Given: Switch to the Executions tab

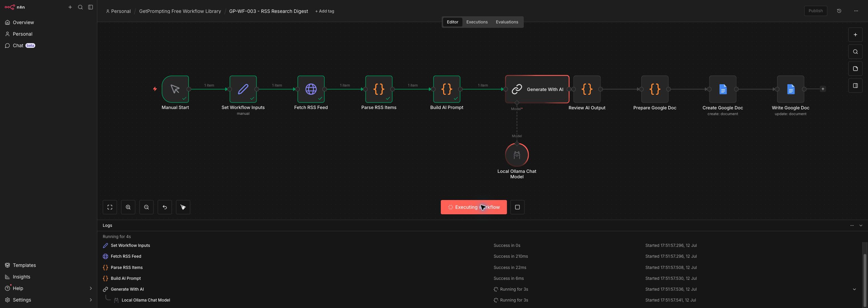Looking at the screenshot, I should (x=477, y=22).
